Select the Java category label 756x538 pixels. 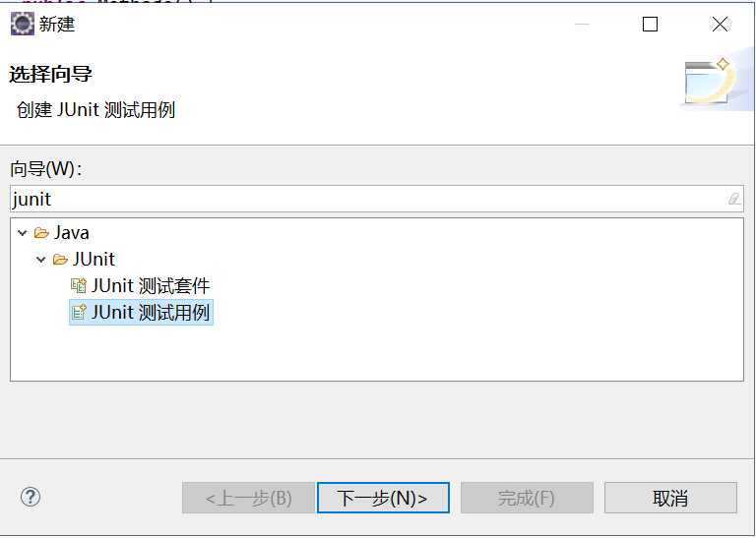click(x=71, y=233)
